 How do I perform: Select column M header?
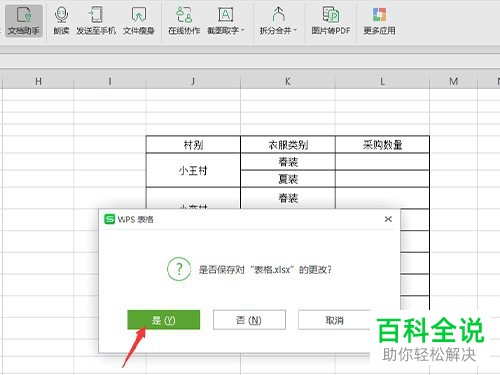click(453, 81)
